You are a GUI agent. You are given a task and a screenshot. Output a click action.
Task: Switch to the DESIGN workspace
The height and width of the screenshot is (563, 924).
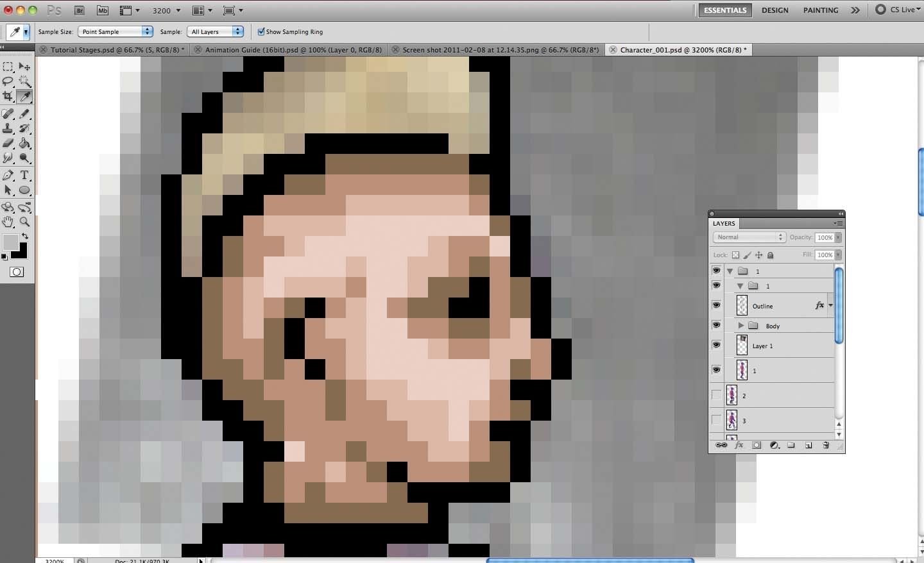point(775,10)
